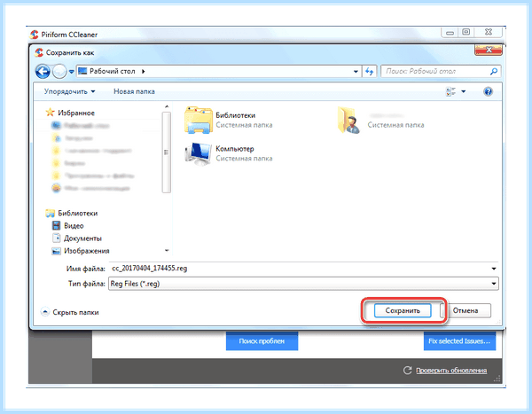Click the navigation pane scrollbar thumb
The height and width of the screenshot is (414, 532).
[167, 152]
